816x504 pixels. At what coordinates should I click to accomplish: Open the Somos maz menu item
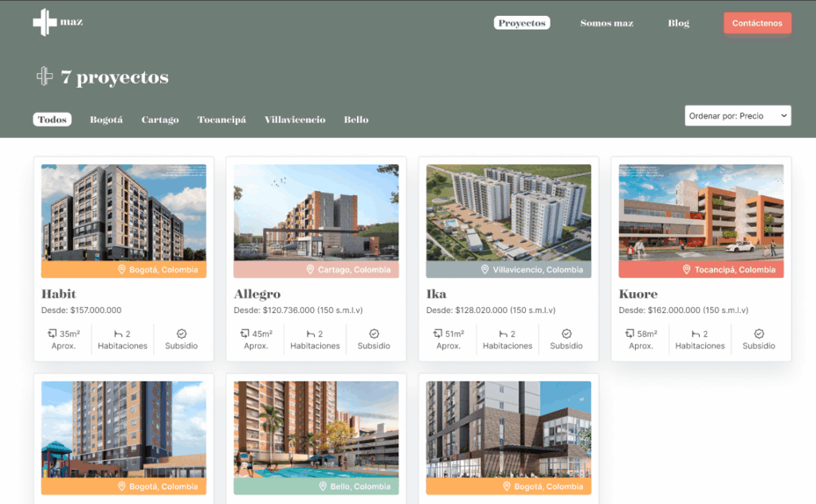coord(606,23)
